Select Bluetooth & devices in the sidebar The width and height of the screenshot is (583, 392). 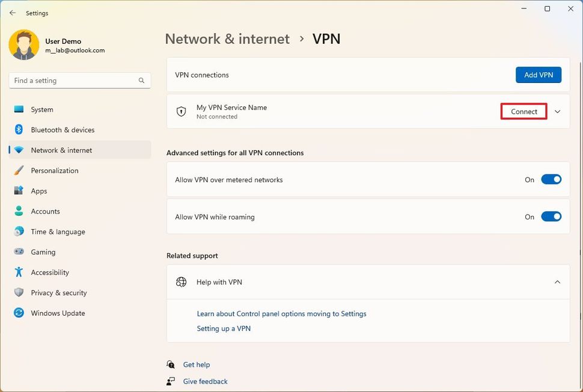click(x=64, y=129)
